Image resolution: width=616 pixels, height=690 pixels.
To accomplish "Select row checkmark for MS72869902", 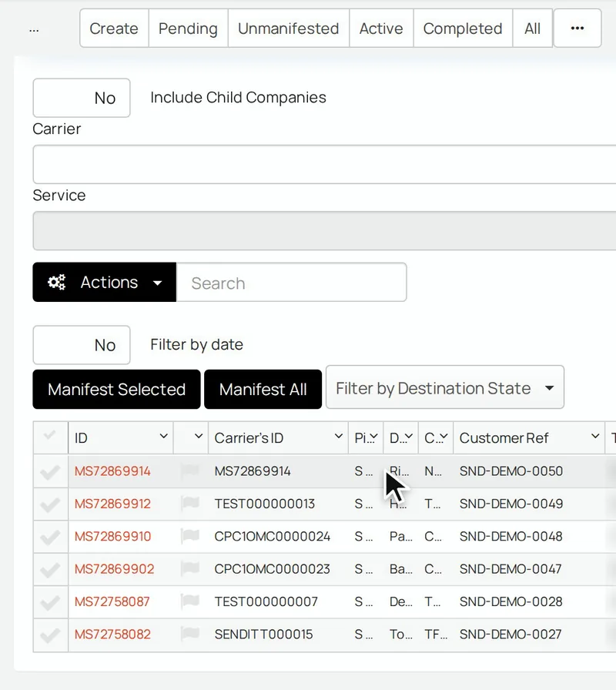I will [50, 569].
